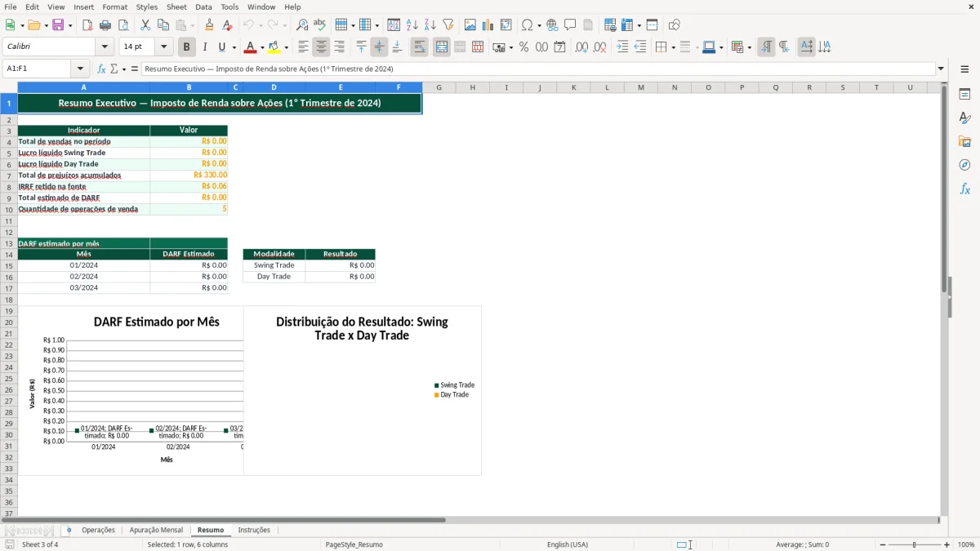
Task: Run the spelling check
Action: (x=320, y=25)
